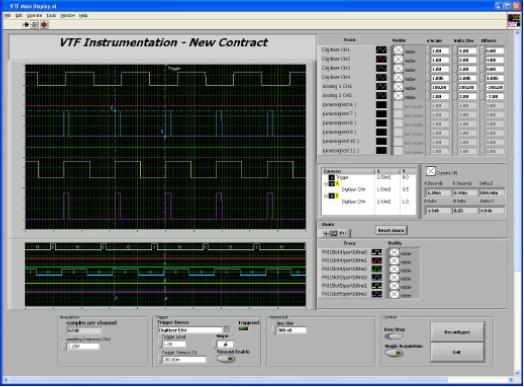This screenshot has height=387, width=524.
Task: Click the Sec/Div stepper arrows
Action: pyautogui.click(x=274, y=330)
